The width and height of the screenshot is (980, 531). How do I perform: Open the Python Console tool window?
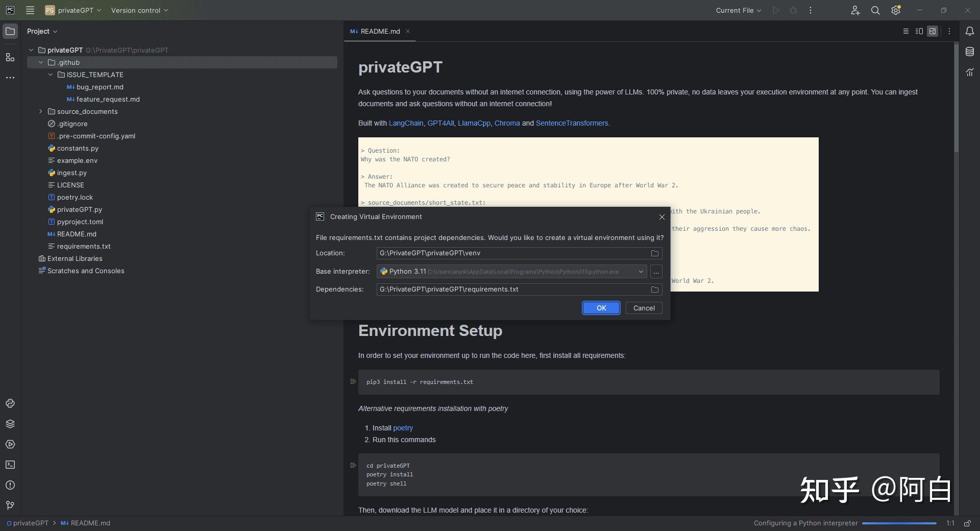click(x=10, y=403)
